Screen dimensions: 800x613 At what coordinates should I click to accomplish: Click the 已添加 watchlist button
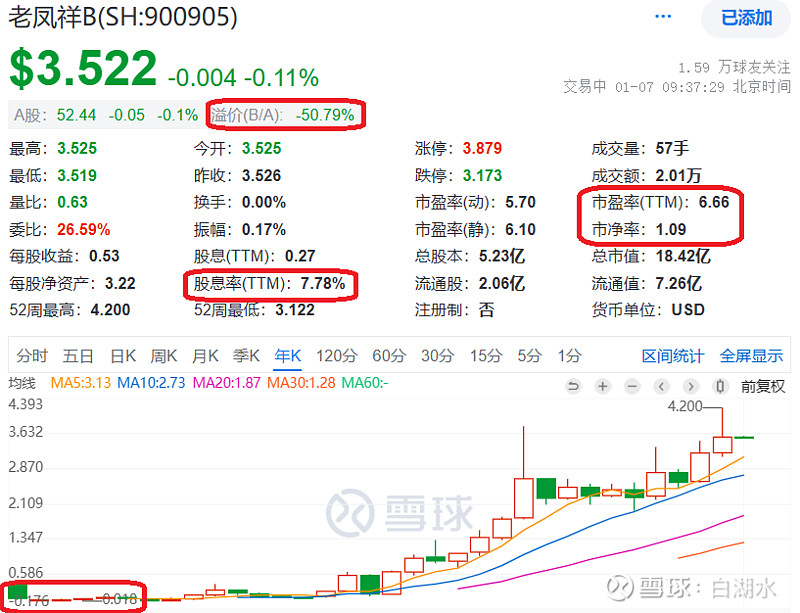click(x=746, y=18)
